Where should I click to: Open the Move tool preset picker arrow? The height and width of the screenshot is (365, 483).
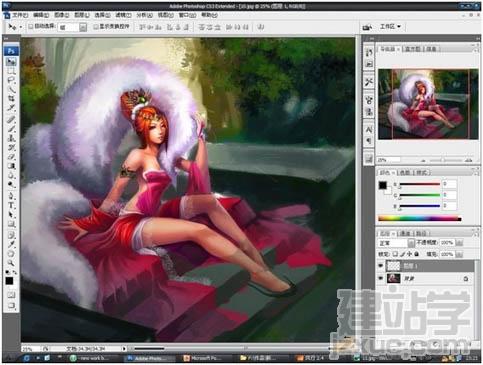point(21,27)
